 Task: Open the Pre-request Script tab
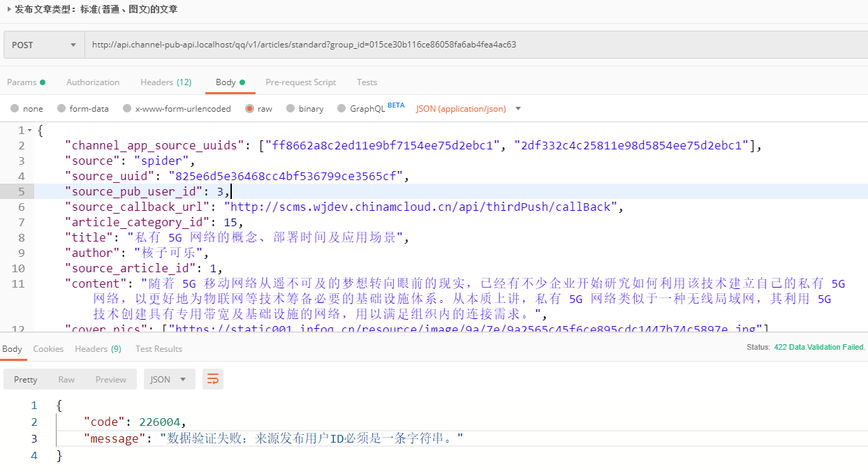[x=301, y=82]
